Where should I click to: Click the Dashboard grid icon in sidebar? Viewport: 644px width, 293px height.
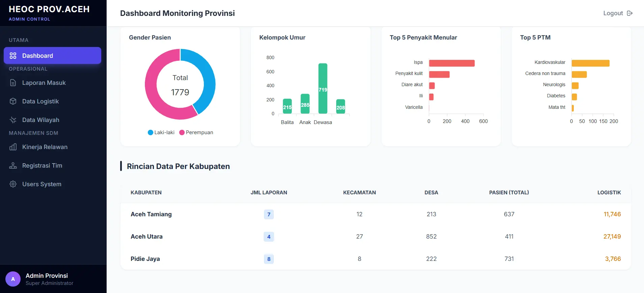[x=13, y=56]
